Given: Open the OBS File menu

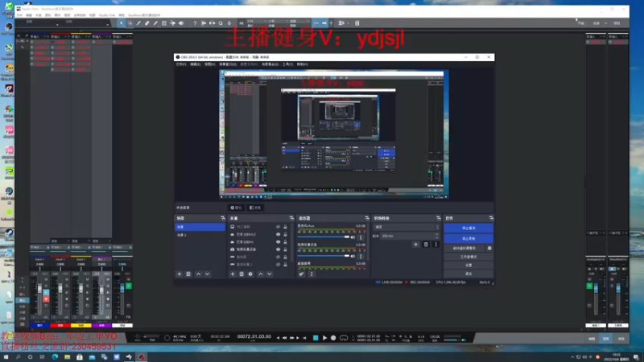Looking at the screenshot, I should click(181, 64).
